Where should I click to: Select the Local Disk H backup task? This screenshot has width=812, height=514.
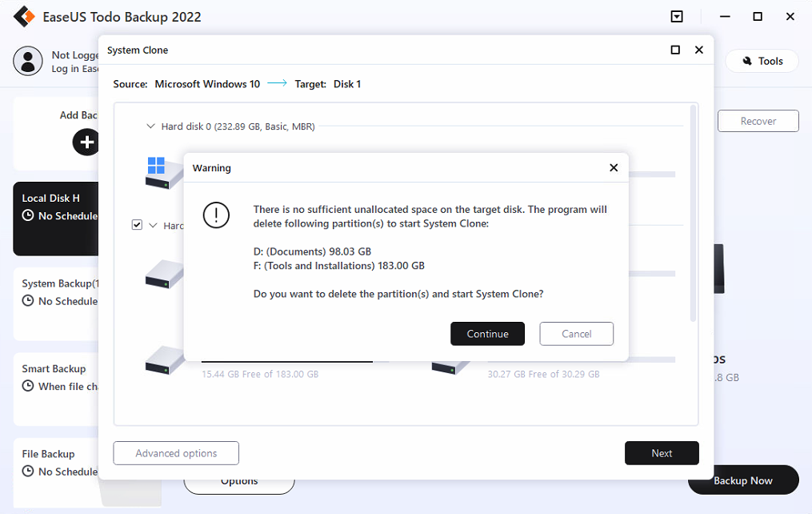pos(56,219)
